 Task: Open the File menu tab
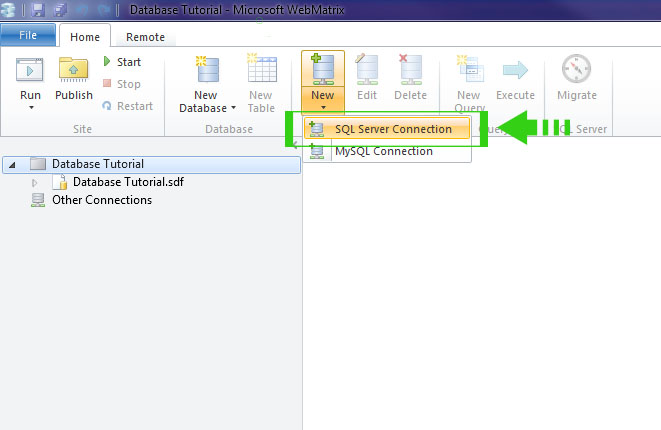click(x=28, y=35)
